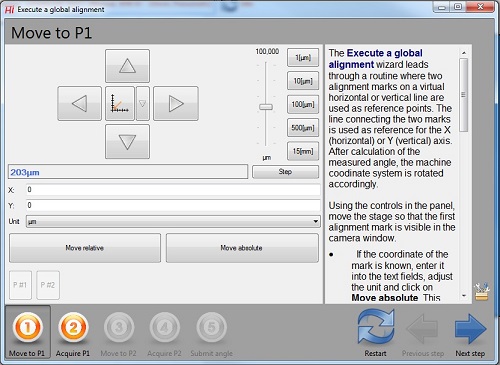Select step 1 Move to P1
This screenshot has width=500, height=365.
[x=27, y=332]
